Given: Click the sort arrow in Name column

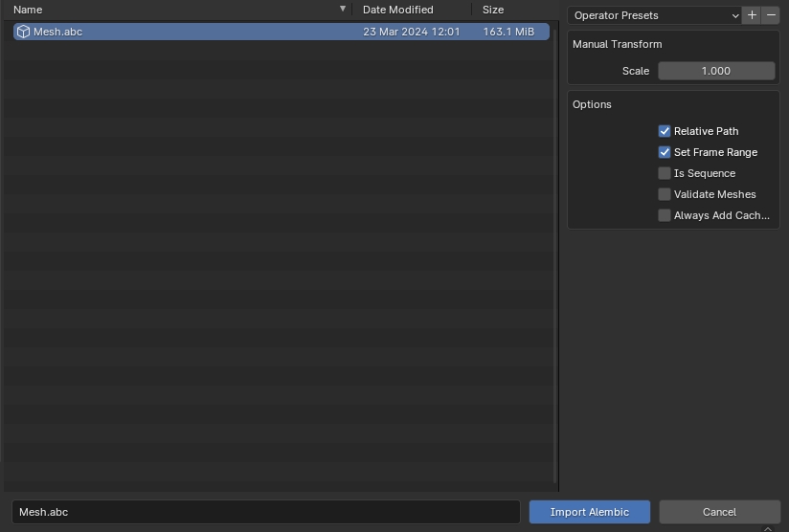Looking at the screenshot, I should coord(343,10).
